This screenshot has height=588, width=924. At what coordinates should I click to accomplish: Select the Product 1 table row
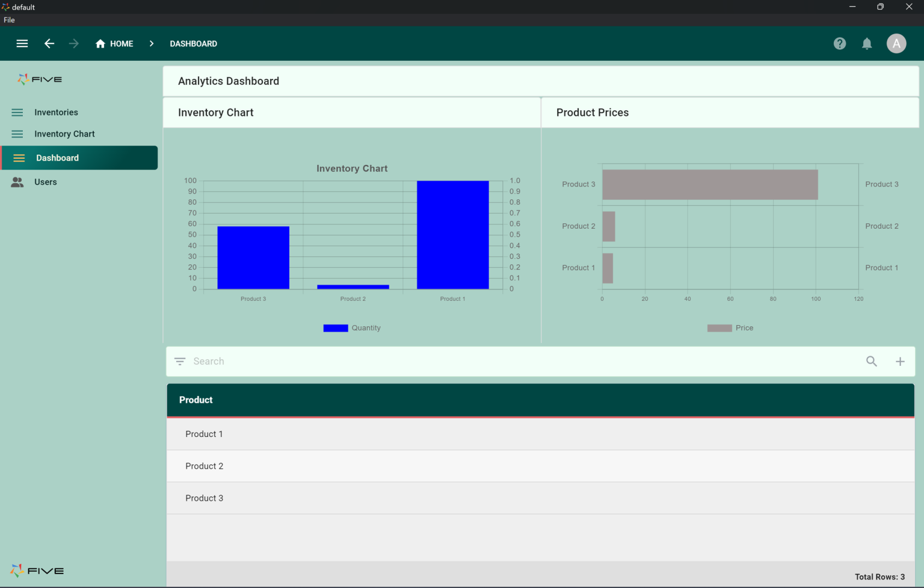[540, 434]
